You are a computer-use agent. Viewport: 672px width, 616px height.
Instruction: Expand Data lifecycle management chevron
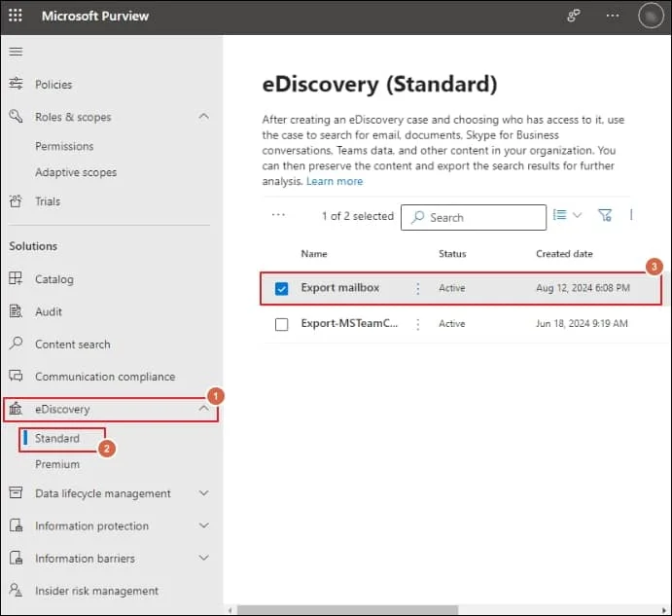click(x=204, y=492)
